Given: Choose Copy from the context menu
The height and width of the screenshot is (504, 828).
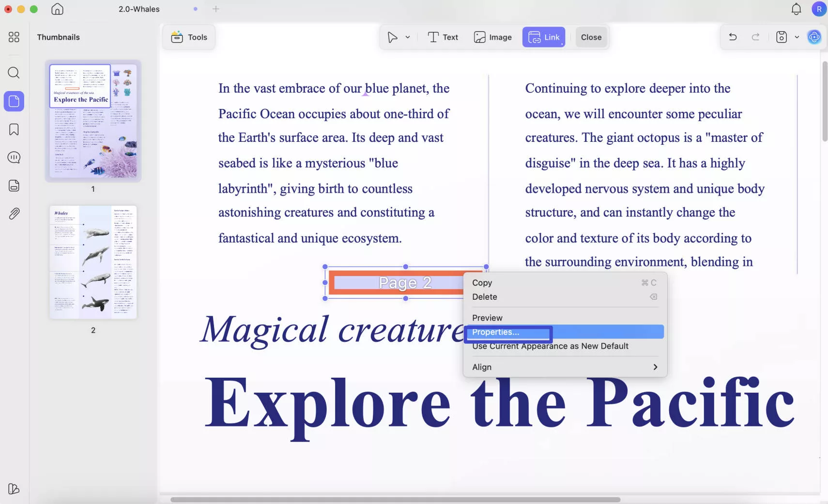Looking at the screenshot, I should tap(565, 283).
